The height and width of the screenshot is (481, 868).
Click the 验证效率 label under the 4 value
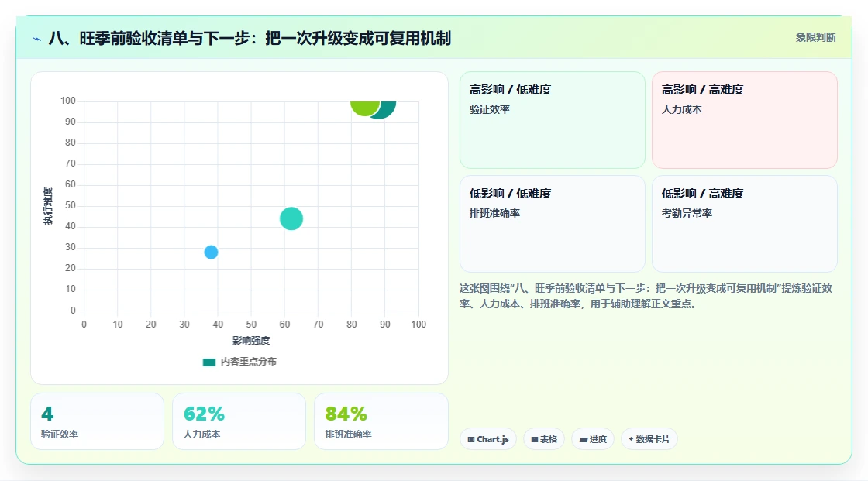(x=60, y=435)
